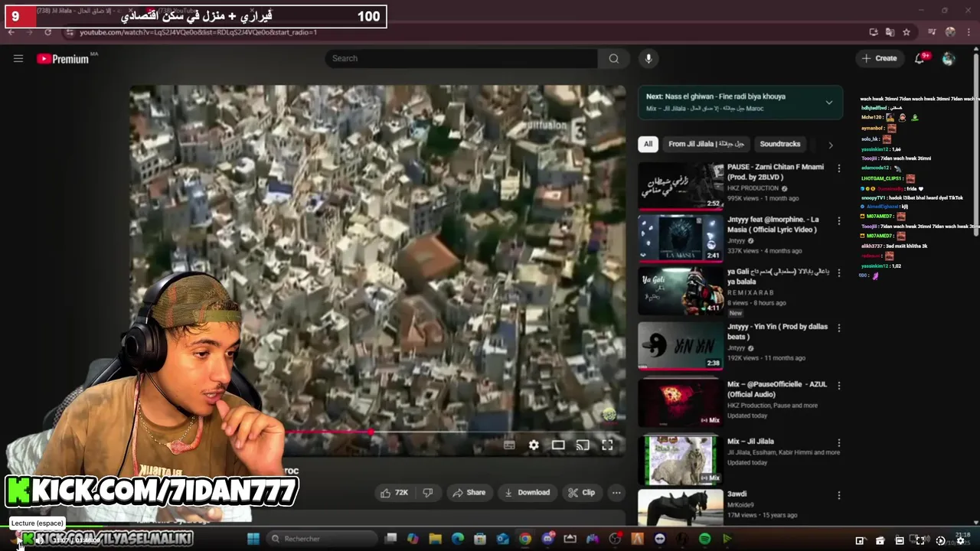Click the Share button
The width and height of the screenshot is (980, 551).
[469, 493]
